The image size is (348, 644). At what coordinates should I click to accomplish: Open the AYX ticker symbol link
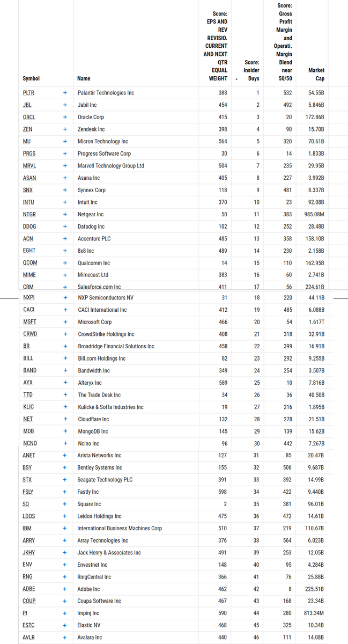point(27,383)
